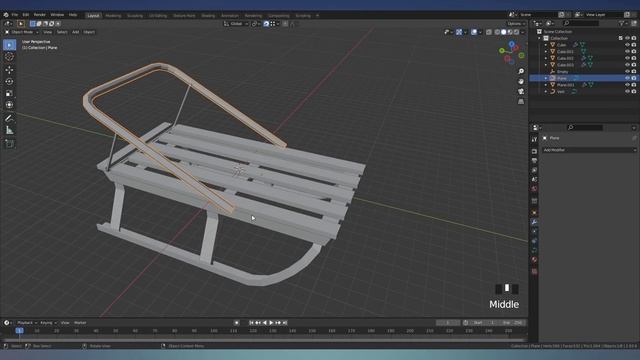Viewport: 640px width, 360px height.
Task: Click the blue Z axis on navigation gizmo
Action: coord(511,44)
